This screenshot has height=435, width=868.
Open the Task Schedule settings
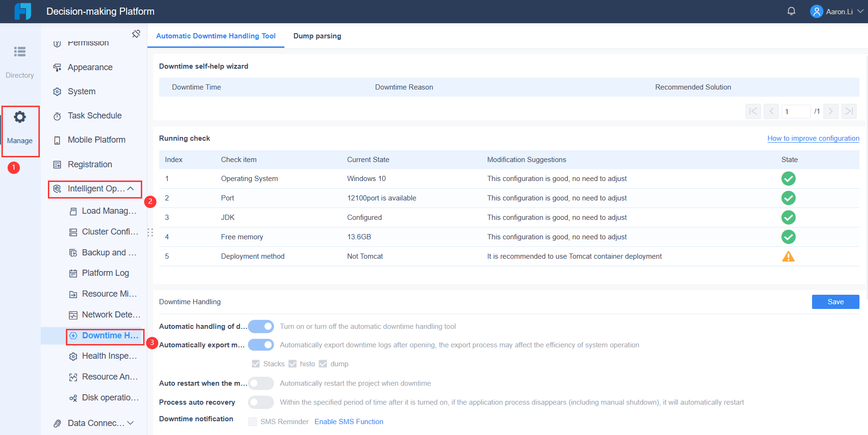click(93, 115)
